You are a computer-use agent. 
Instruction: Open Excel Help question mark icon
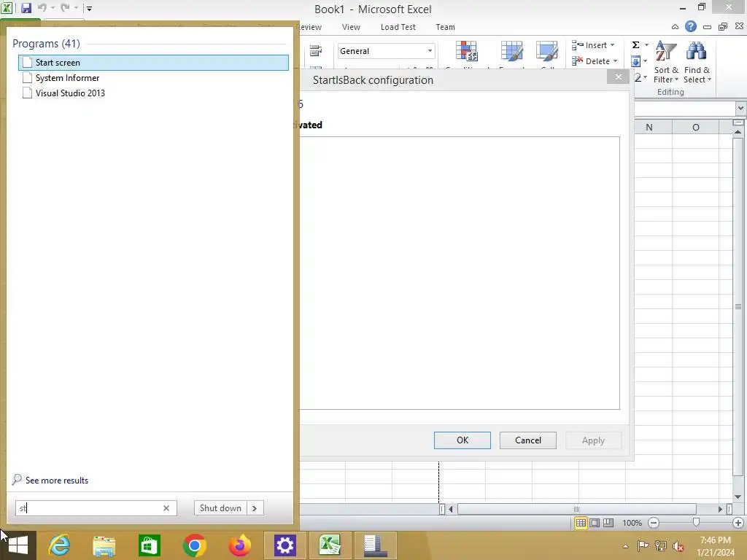point(691,27)
